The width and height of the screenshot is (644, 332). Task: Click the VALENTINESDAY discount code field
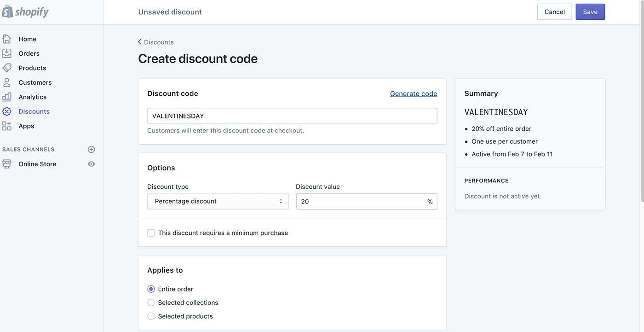292,116
